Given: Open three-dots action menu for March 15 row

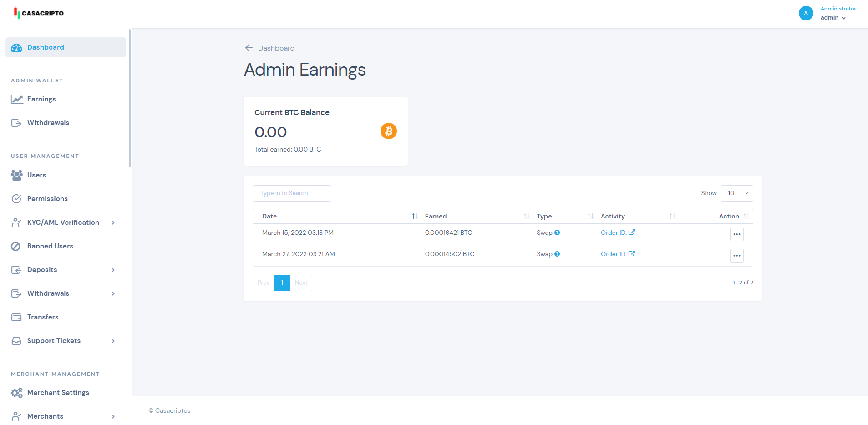Looking at the screenshot, I should click(736, 234).
